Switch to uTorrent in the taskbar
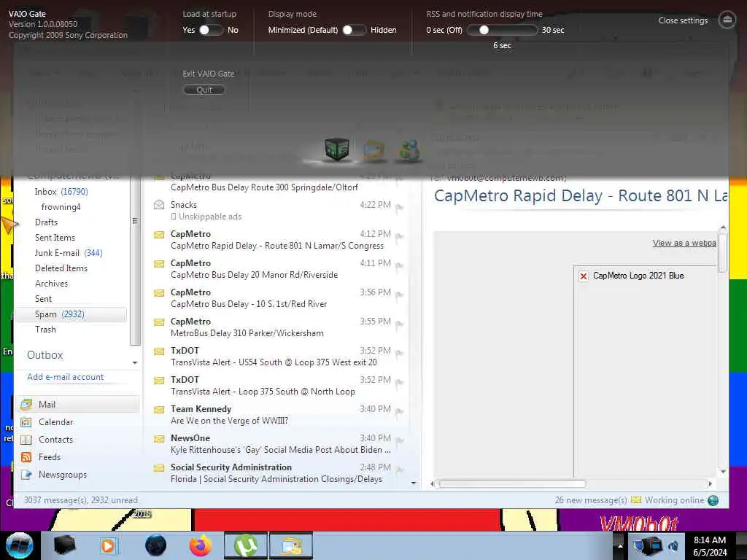The width and height of the screenshot is (747, 560). (x=245, y=545)
